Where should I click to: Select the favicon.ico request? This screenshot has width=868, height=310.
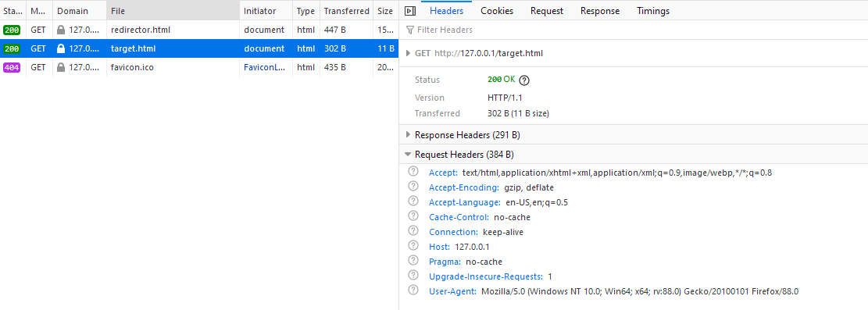click(x=198, y=67)
